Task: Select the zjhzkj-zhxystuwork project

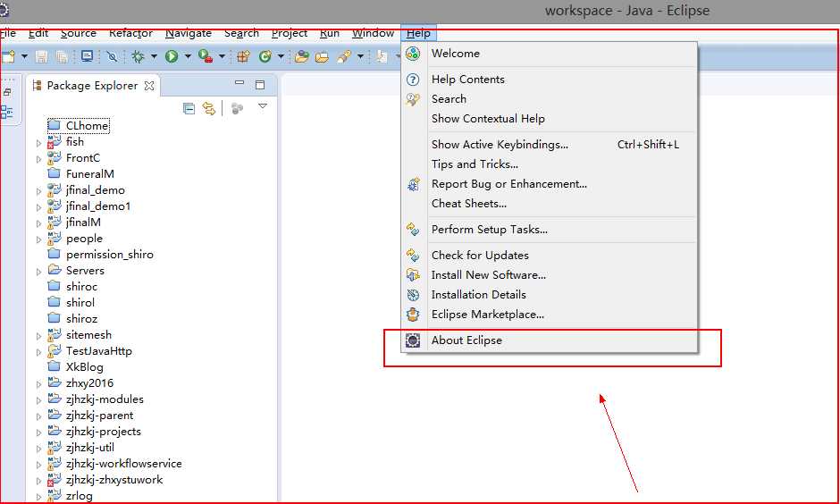Action: pyautogui.click(x=105, y=479)
